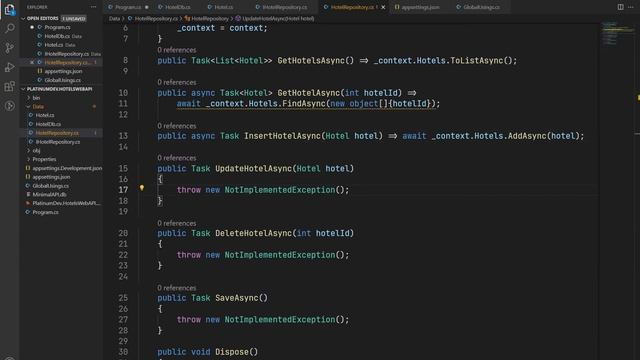The height and width of the screenshot is (360, 640).
Task: Click 0 references above InsertHotelAsync
Action: click(x=177, y=126)
